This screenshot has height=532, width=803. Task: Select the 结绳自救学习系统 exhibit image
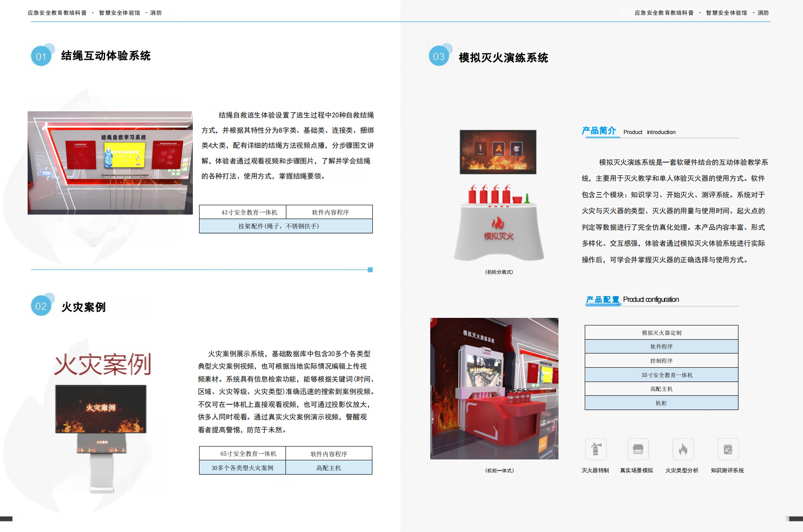110,163
